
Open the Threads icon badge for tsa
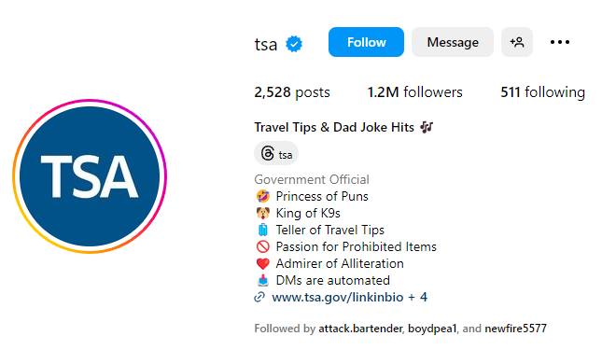click(x=276, y=153)
